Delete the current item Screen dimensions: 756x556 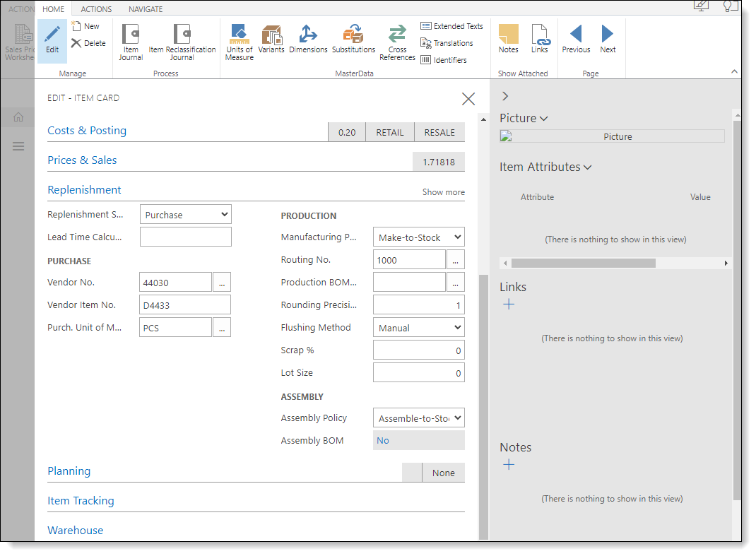coord(89,43)
